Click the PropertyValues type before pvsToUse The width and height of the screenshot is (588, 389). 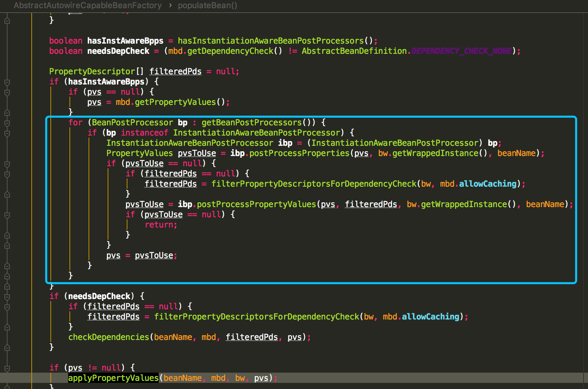pyautogui.click(x=140, y=153)
